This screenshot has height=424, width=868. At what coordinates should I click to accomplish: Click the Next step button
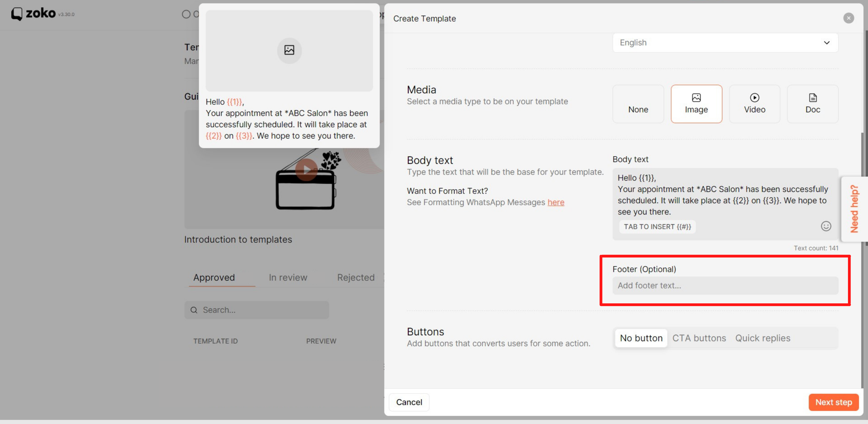(x=833, y=402)
